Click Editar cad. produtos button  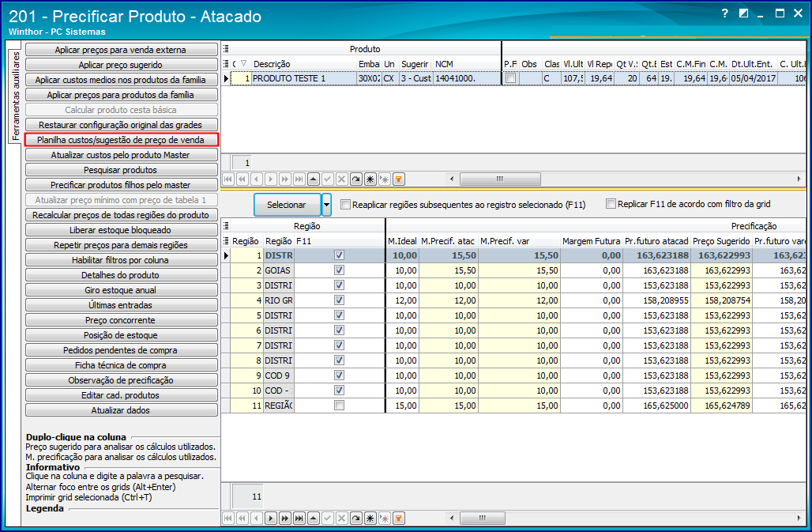pyautogui.click(x=121, y=395)
